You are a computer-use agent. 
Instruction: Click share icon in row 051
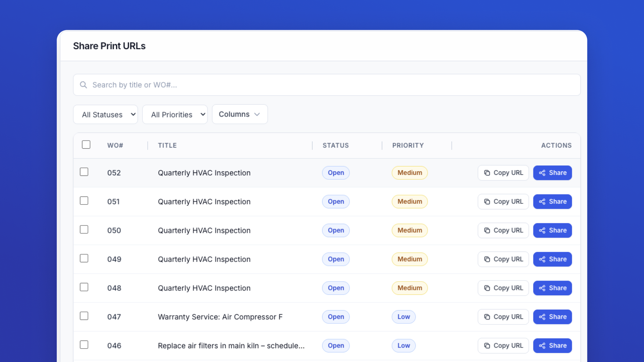pyautogui.click(x=542, y=202)
